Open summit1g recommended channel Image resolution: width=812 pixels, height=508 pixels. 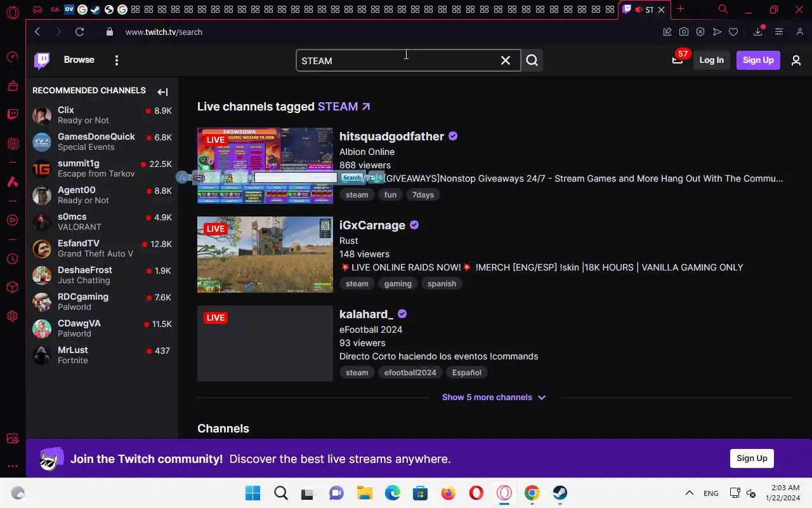pos(101,168)
